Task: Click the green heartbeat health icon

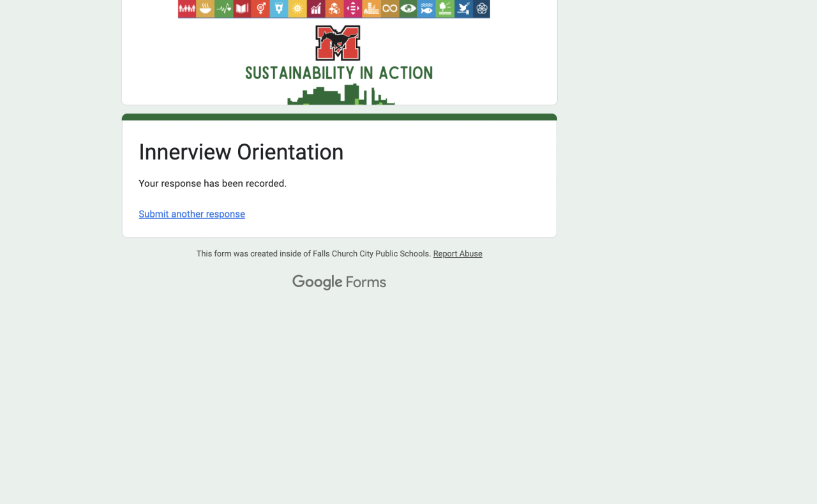Action: click(224, 9)
